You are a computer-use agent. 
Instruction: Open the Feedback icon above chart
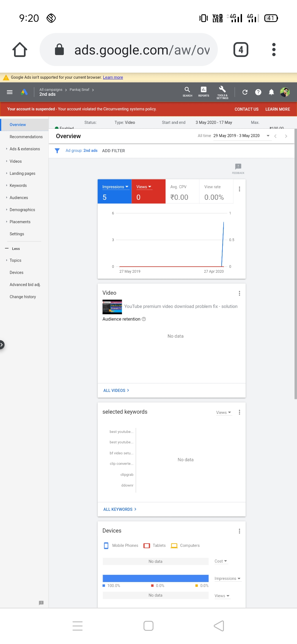[x=238, y=168]
